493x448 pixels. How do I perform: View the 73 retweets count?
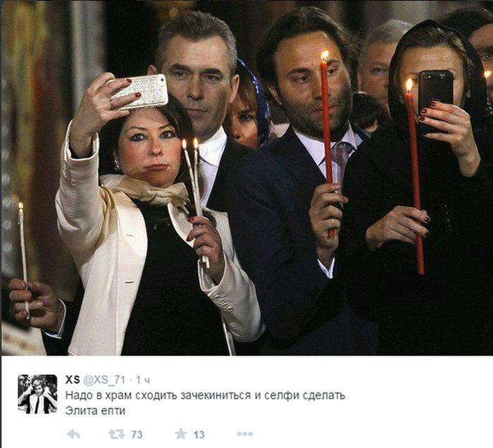click(137, 435)
